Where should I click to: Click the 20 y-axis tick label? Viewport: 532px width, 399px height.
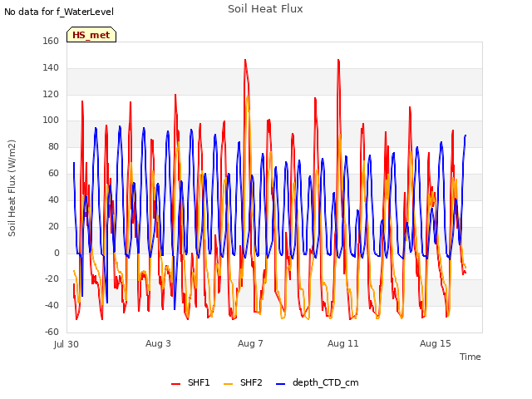53,226
